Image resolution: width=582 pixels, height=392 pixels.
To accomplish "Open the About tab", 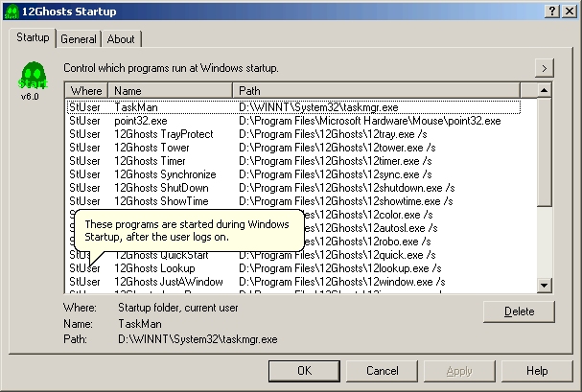I will 121,39.
